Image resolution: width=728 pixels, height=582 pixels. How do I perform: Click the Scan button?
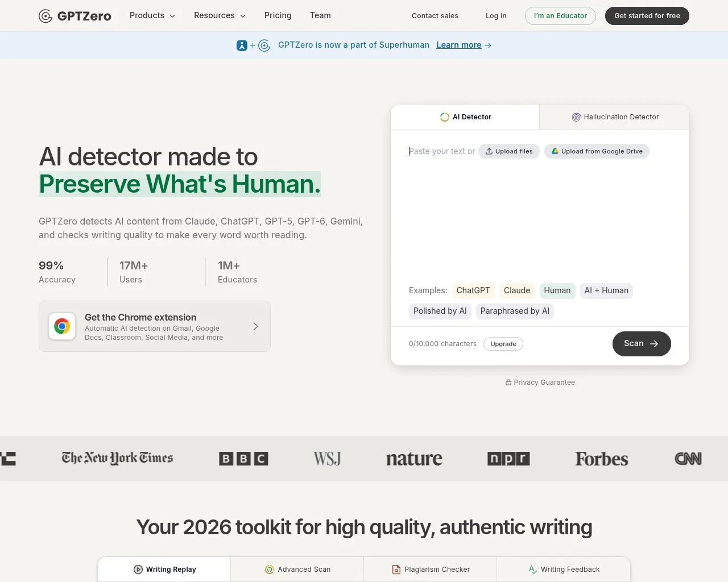[642, 344]
